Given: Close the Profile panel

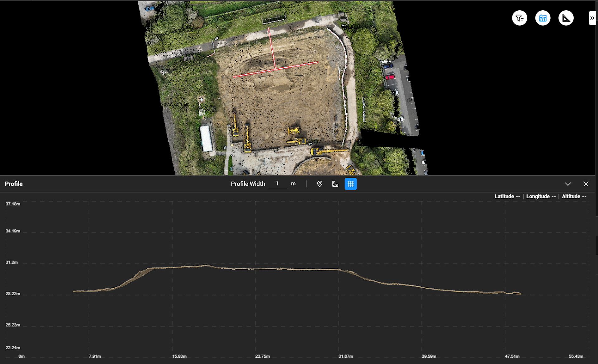Looking at the screenshot, I should click(586, 184).
